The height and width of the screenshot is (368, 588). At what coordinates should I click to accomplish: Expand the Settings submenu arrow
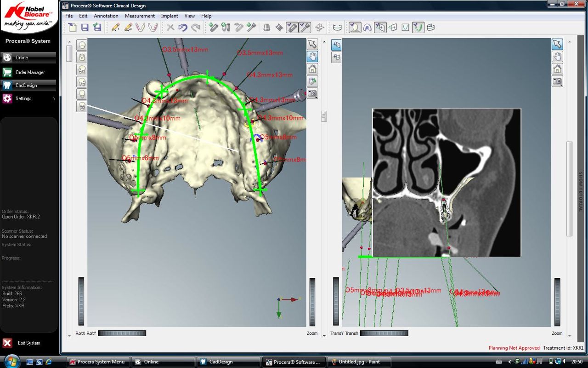(54, 98)
